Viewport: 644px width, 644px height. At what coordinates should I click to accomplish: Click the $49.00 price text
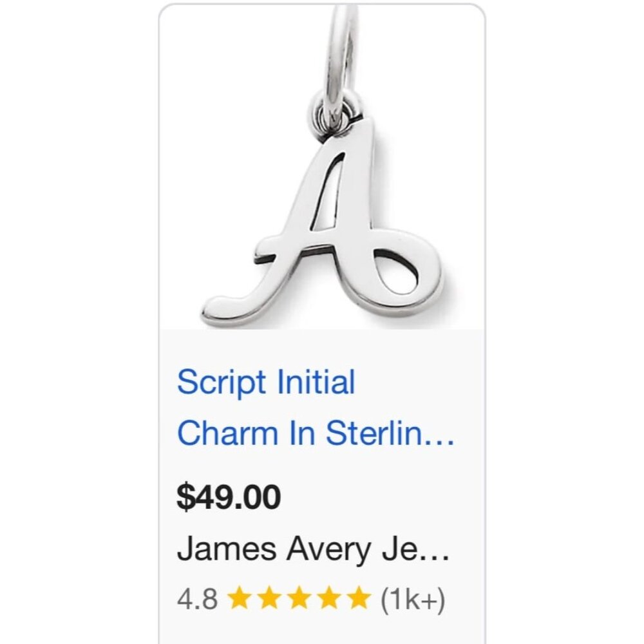(x=229, y=496)
